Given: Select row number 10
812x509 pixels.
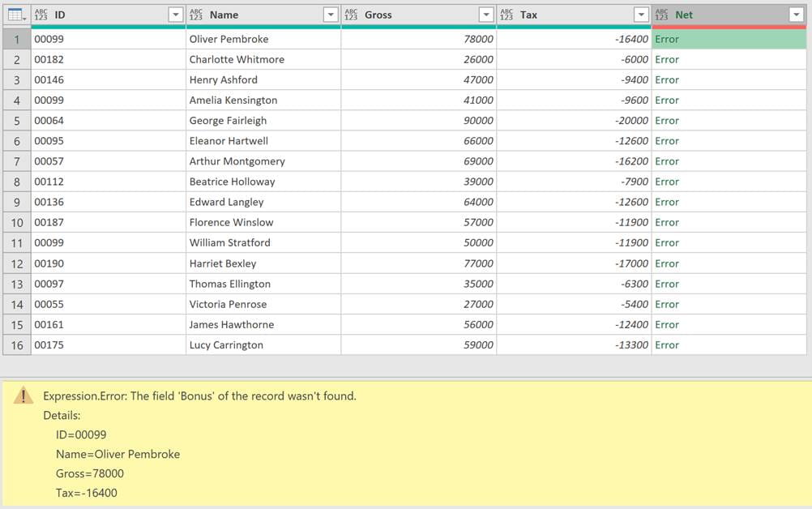Looking at the screenshot, I should coord(16,223).
